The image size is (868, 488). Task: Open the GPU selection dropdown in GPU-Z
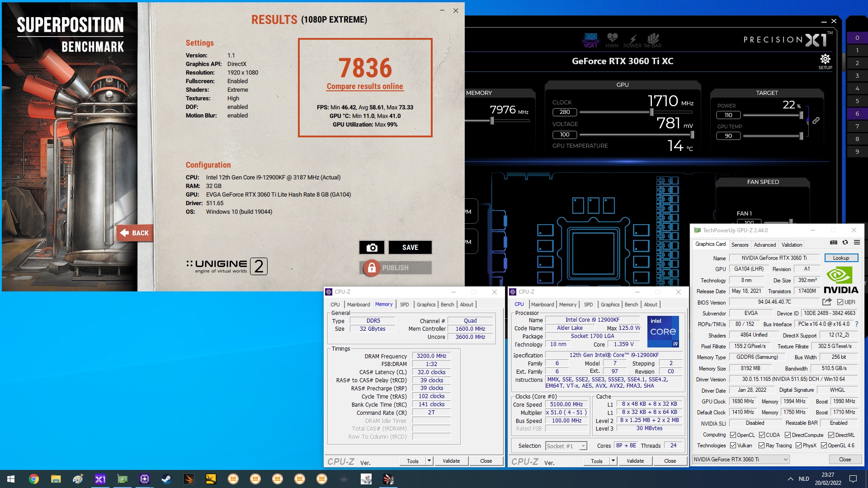pyautogui.click(x=741, y=460)
